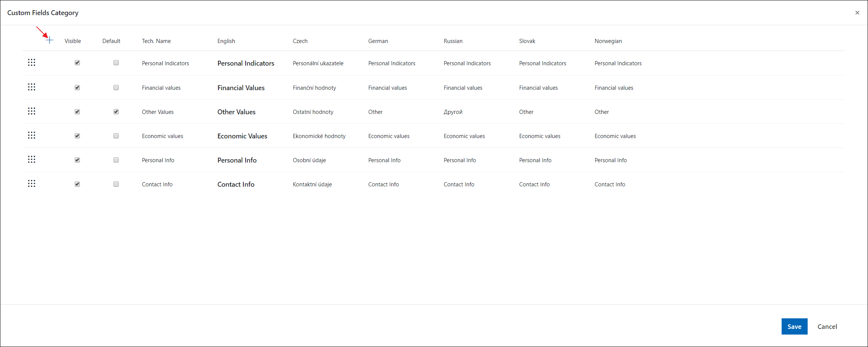
Task: Close the Custom Fields Category dialog
Action: (857, 13)
